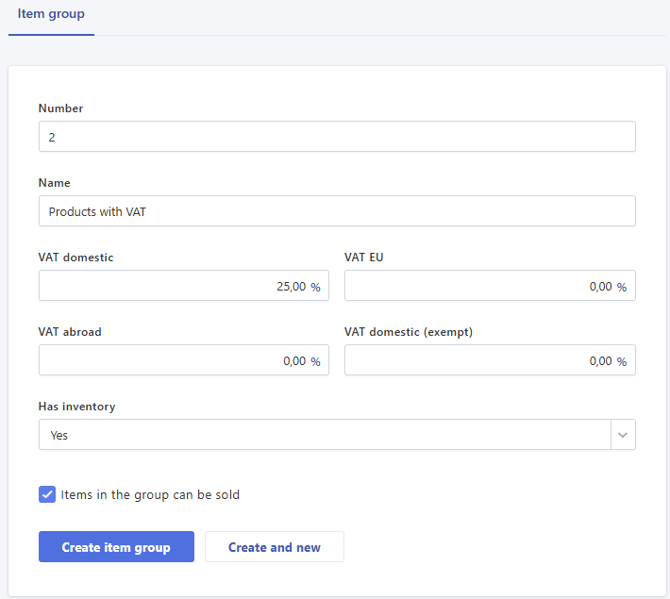Edit the VAT domestic 25,00 % field

point(184,285)
